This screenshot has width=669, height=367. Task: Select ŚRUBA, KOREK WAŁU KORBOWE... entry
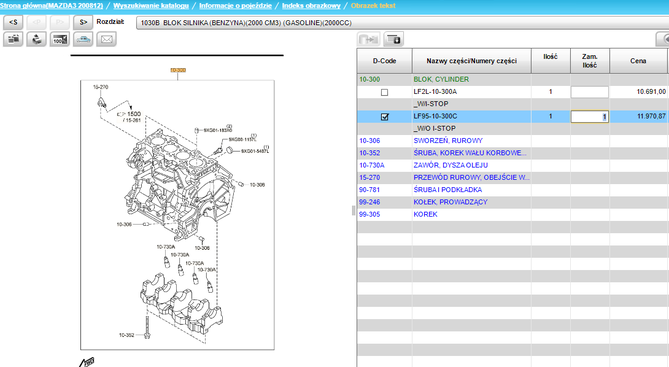(470, 153)
